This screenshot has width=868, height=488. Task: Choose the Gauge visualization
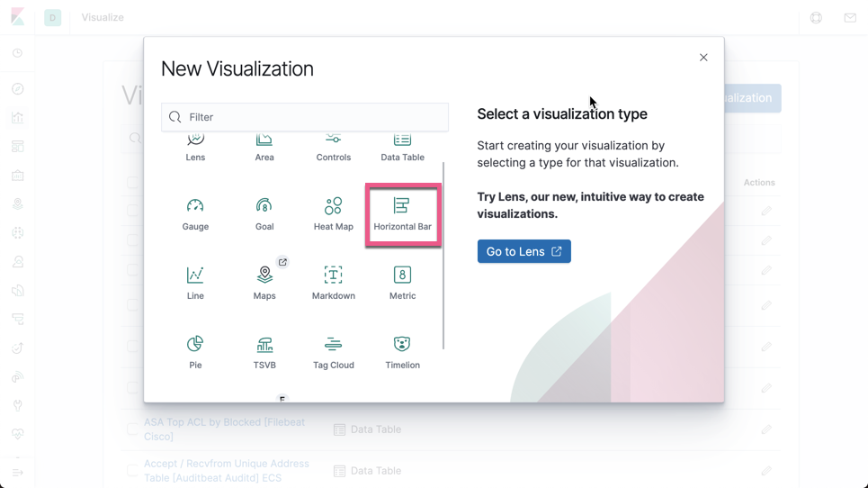pyautogui.click(x=195, y=215)
